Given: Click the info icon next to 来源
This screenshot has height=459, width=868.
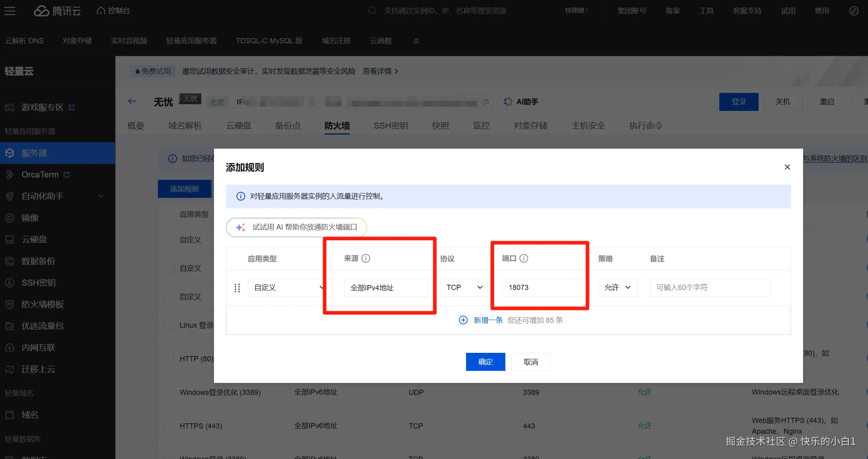Looking at the screenshot, I should click(366, 258).
